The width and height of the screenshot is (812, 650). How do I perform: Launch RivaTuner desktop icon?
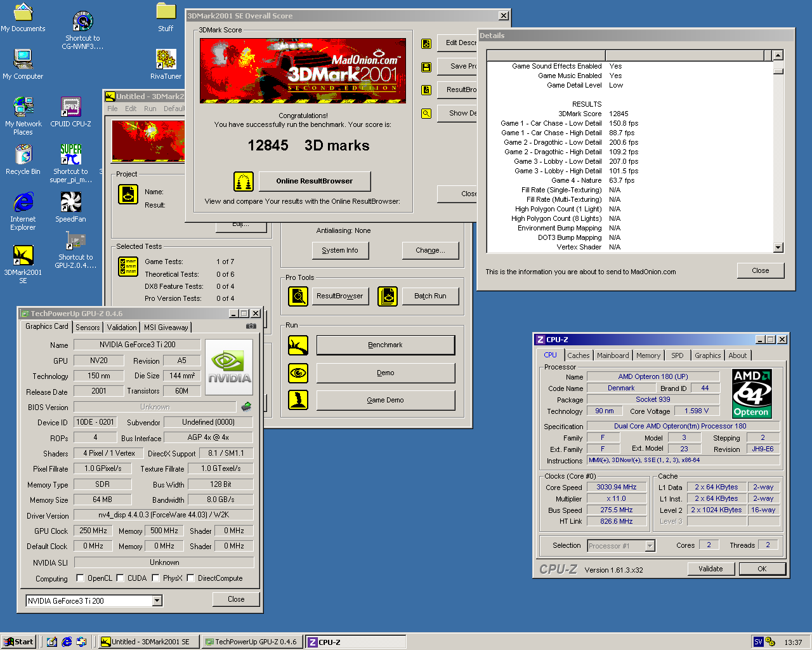click(166, 65)
